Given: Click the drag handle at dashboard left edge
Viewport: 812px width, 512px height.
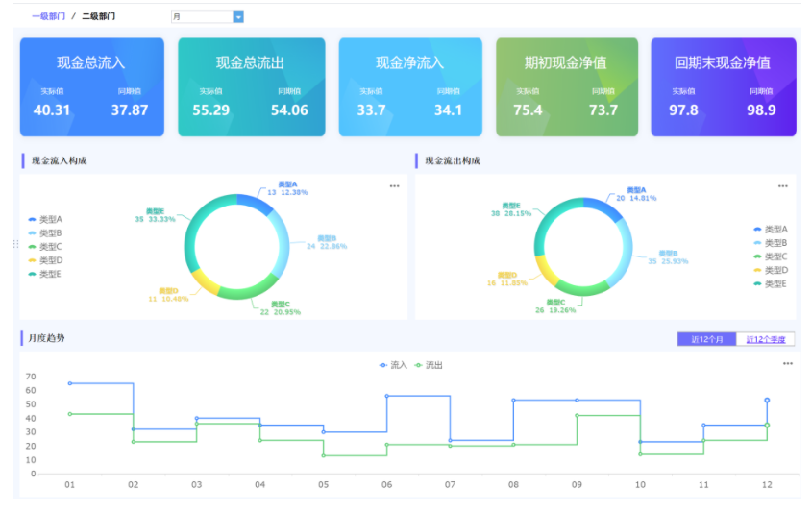Looking at the screenshot, I should coord(15,244).
